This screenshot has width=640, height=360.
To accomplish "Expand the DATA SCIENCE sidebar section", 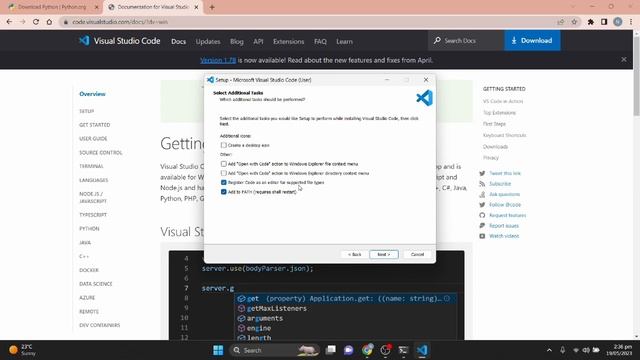I will tap(96, 284).
